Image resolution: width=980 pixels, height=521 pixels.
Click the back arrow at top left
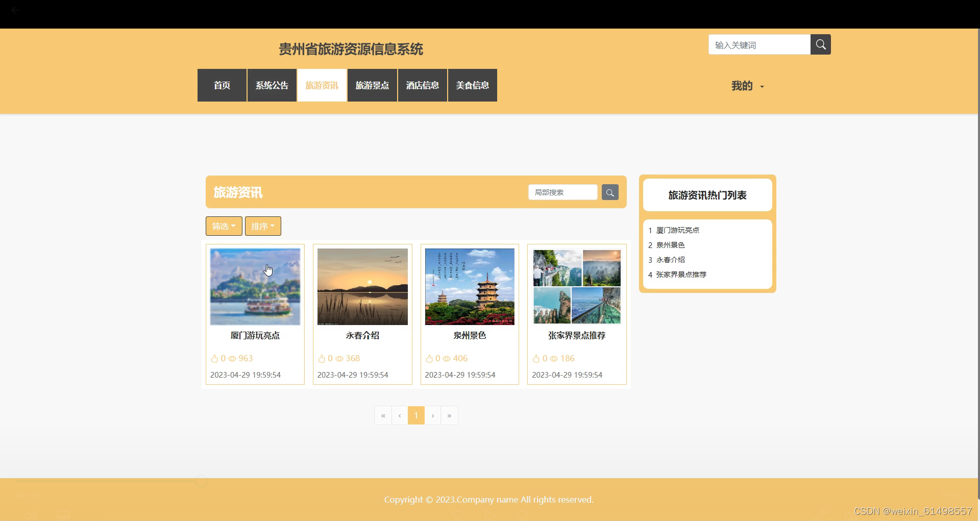click(x=15, y=10)
